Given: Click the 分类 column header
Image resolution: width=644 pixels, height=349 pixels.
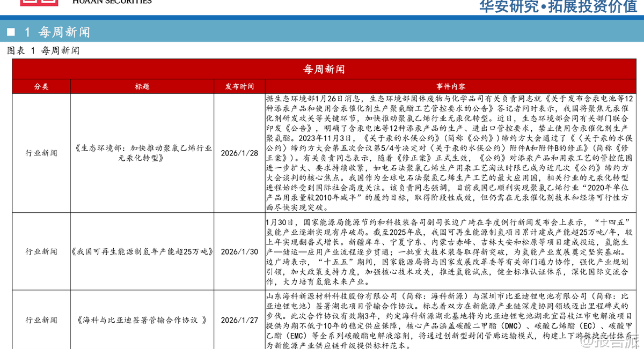Looking at the screenshot, I should (x=41, y=87).
